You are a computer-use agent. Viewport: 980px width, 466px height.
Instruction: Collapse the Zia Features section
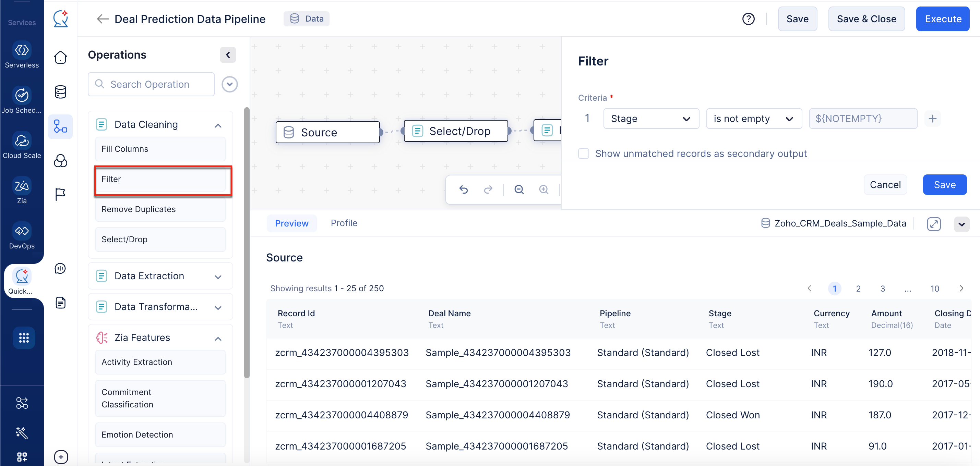218,338
